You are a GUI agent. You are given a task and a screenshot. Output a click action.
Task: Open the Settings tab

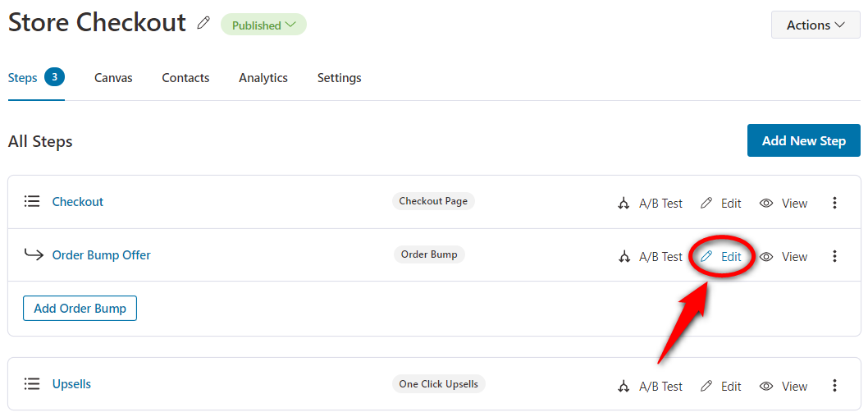click(340, 78)
